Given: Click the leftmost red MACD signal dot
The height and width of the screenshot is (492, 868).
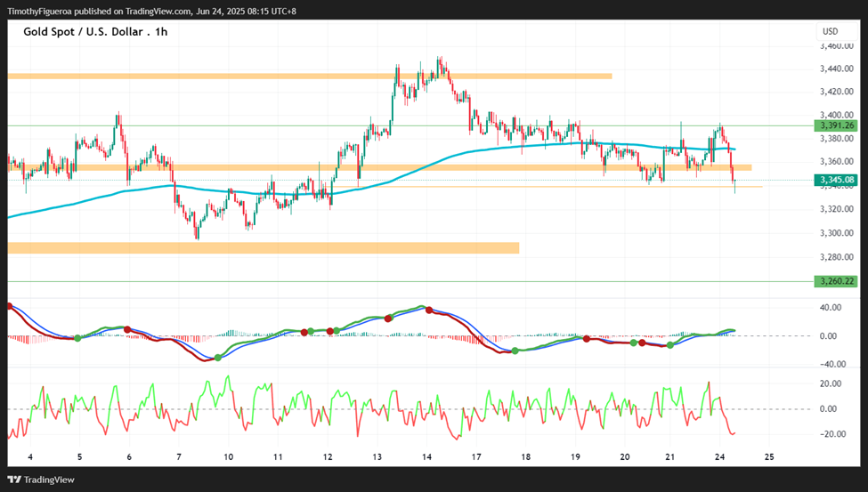Looking at the screenshot, I should [10, 306].
